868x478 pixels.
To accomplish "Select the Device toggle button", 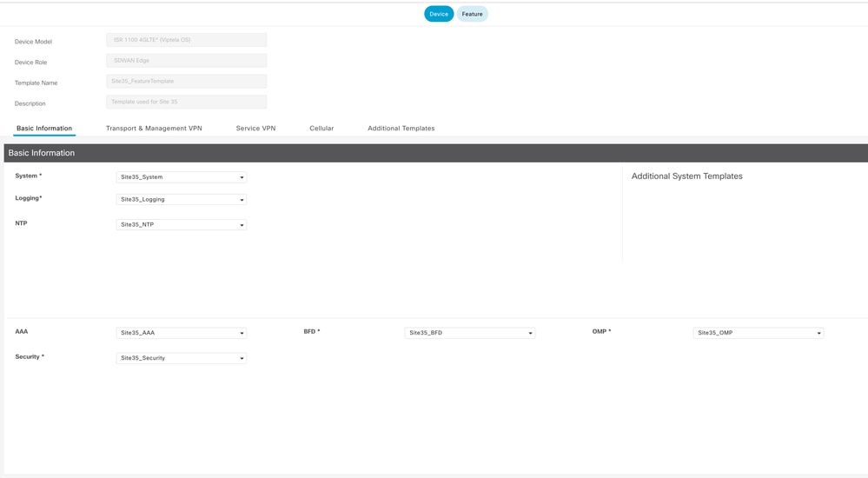I will coord(439,14).
